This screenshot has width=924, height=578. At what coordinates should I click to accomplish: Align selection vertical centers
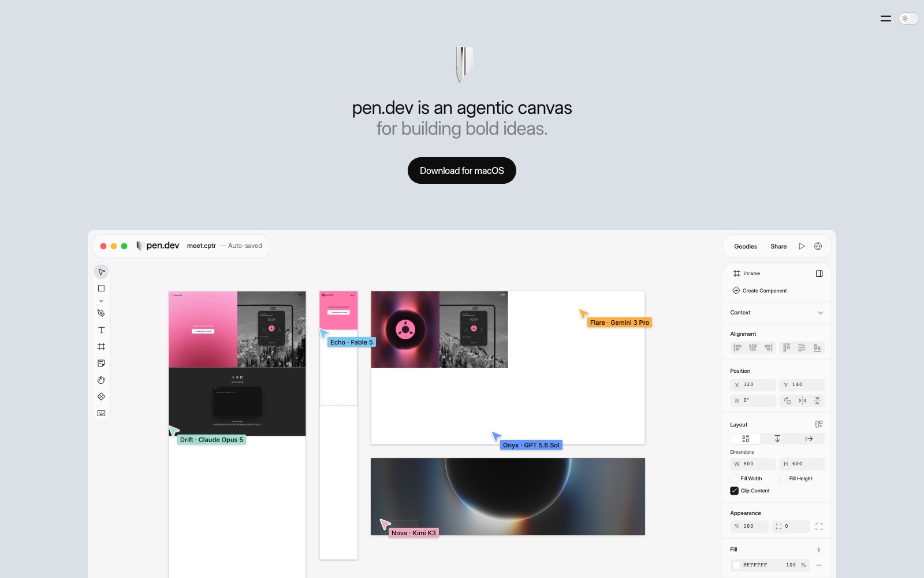pyautogui.click(x=802, y=347)
